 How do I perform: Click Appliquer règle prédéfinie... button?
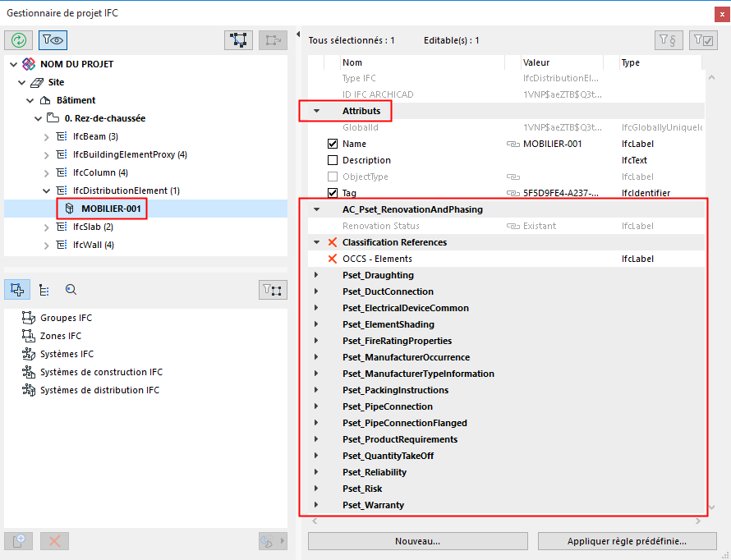point(627,541)
